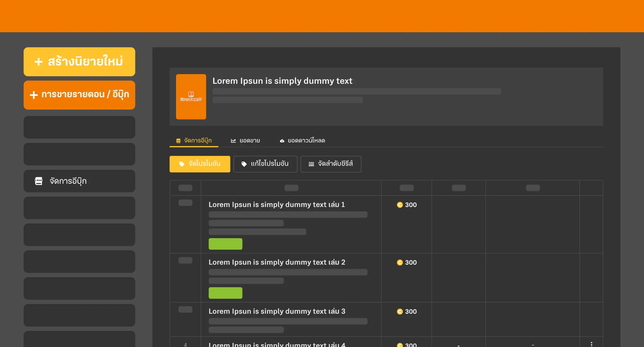Viewport: 644px width, 347px height.
Task: Click the coin price 300 for เล่ม 3
Action: click(x=407, y=312)
